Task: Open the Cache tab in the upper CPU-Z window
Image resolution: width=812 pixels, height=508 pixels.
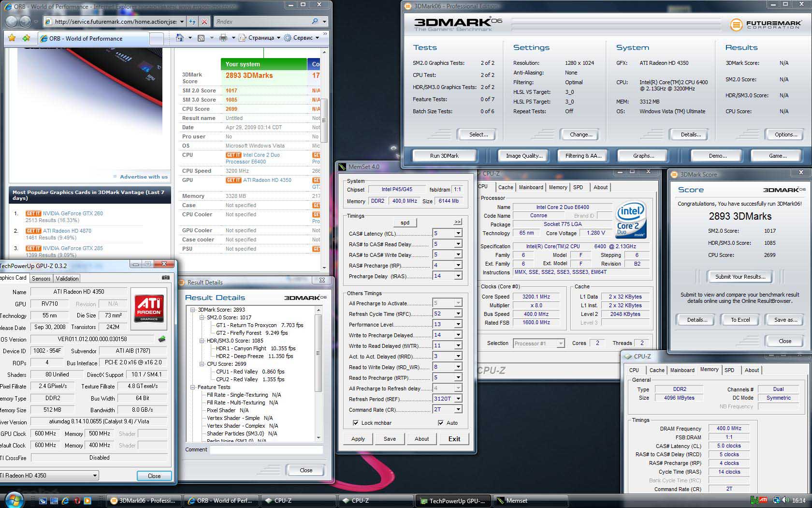Action: (506, 187)
